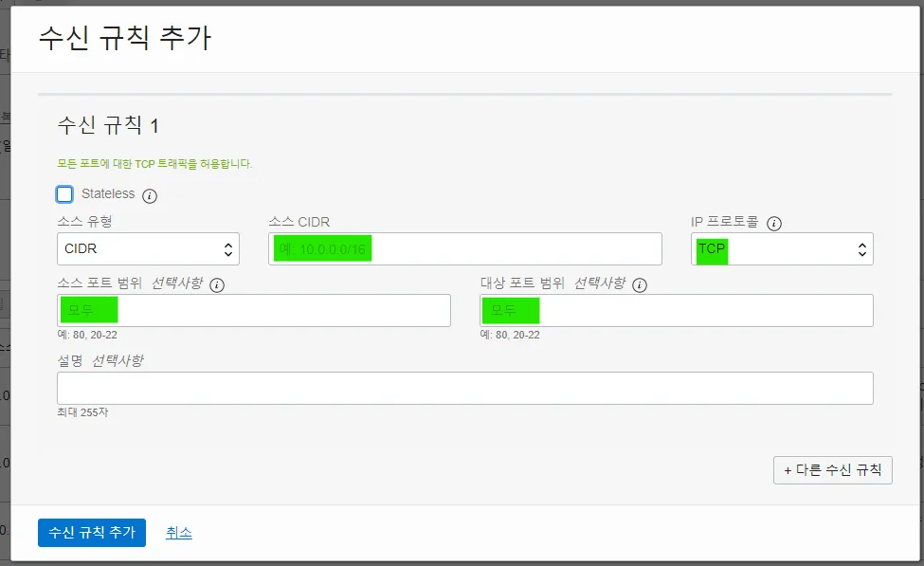Click the IP 프로토콜 help info icon
Image resolution: width=924 pixels, height=566 pixels.
click(774, 224)
